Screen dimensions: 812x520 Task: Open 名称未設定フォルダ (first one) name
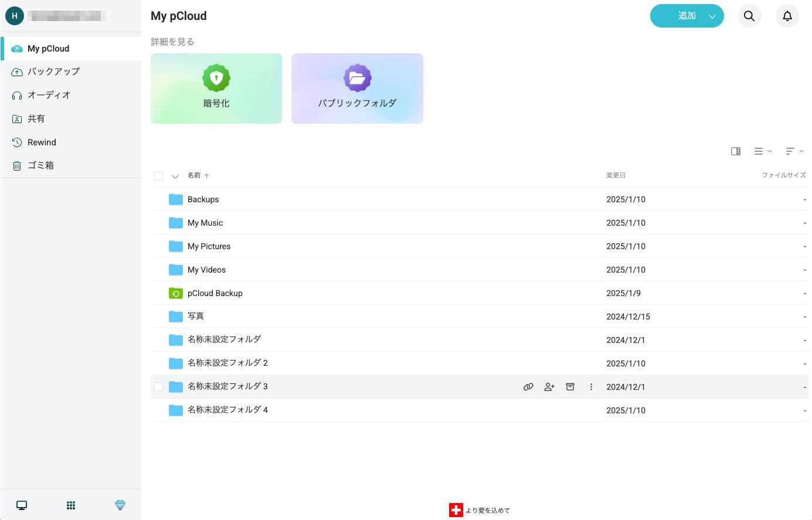tap(224, 339)
